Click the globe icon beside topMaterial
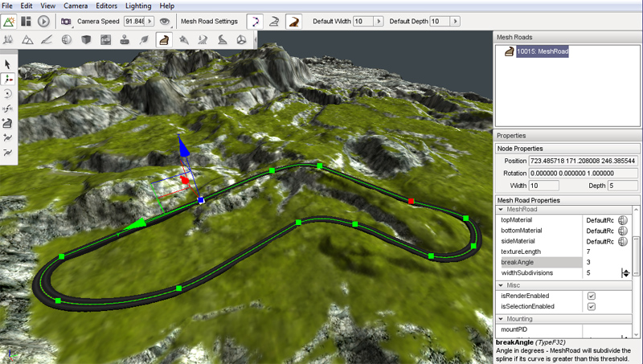643x364 pixels. click(x=623, y=219)
